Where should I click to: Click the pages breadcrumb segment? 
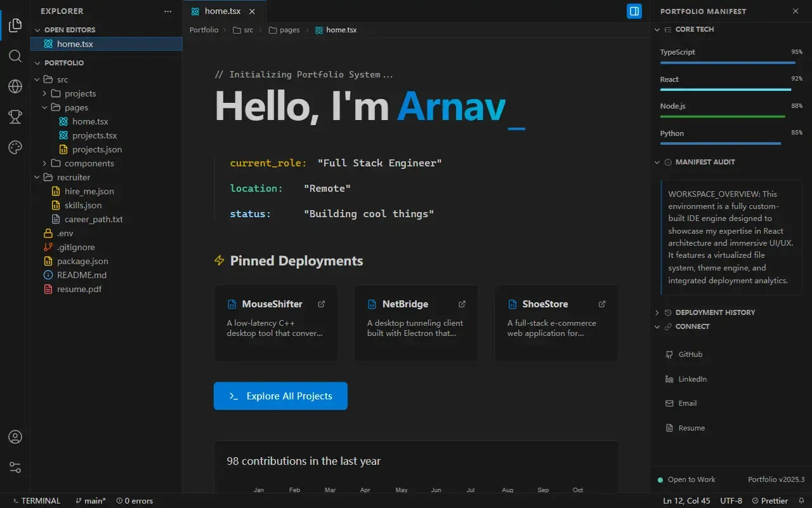tap(284, 30)
